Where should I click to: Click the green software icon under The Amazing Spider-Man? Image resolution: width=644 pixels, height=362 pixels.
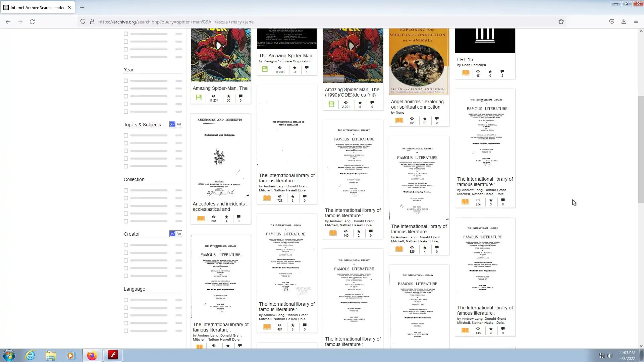click(x=265, y=69)
